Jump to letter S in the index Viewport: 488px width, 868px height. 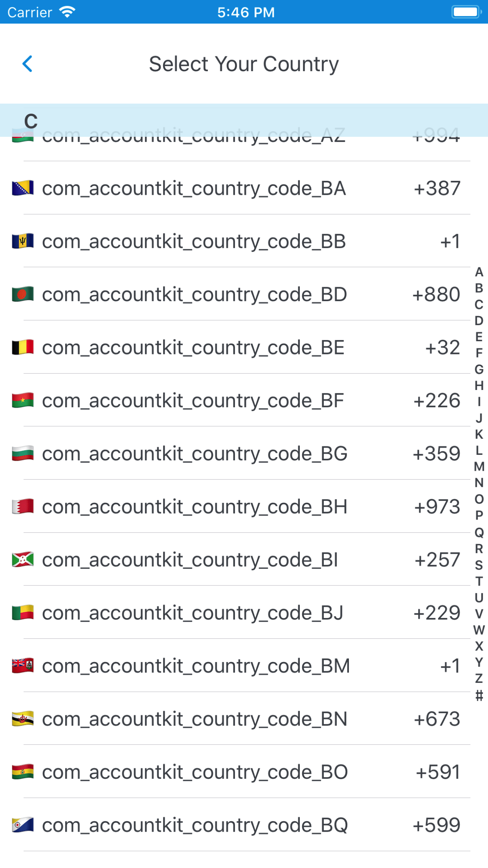[x=479, y=565]
